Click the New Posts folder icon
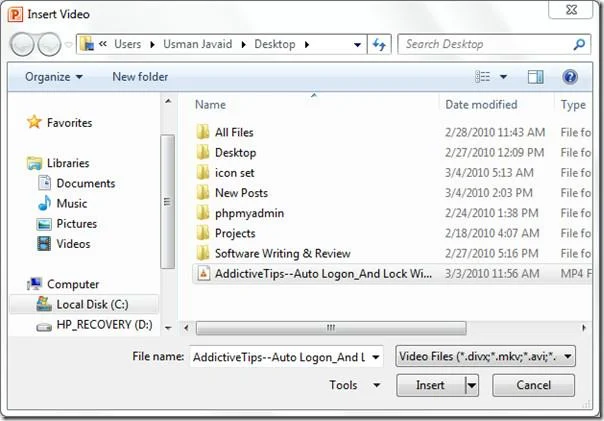604x421 pixels. point(203,193)
